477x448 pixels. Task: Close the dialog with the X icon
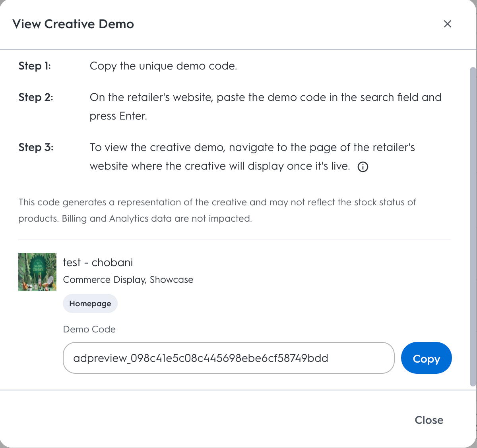click(447, 24)
